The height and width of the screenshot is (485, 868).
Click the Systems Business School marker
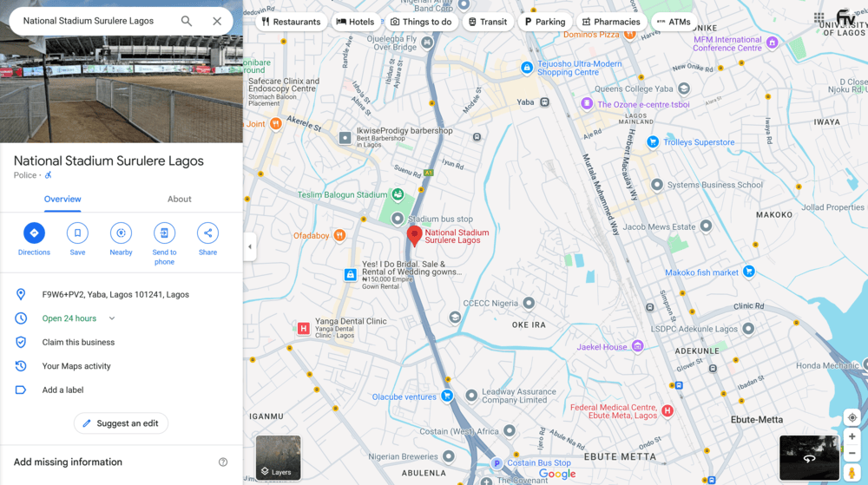pos(657,185)
